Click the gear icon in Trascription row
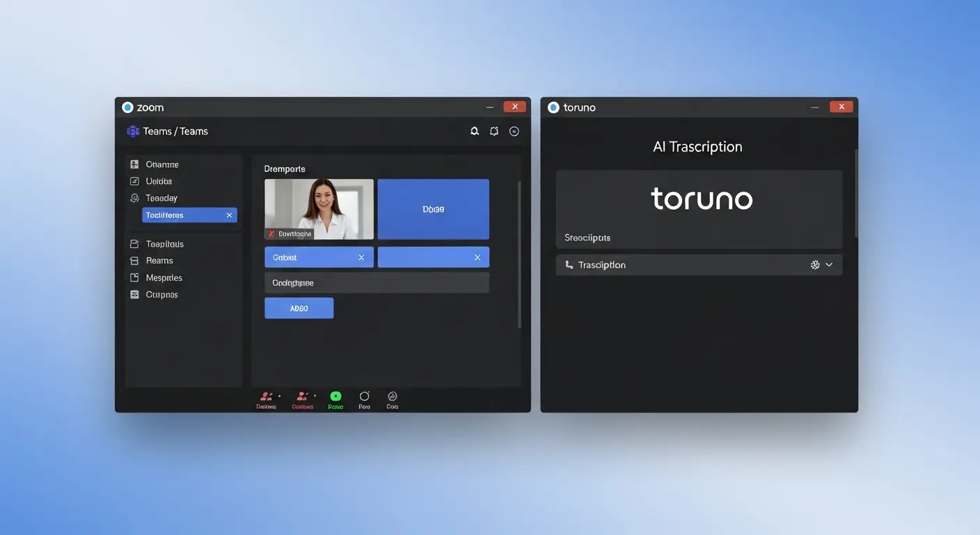 pos(815,265)
